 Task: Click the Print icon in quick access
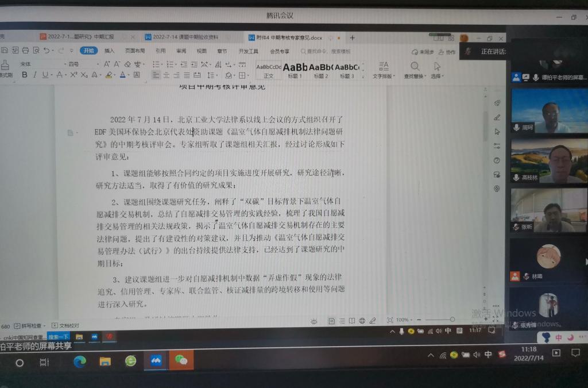tap(25, 50)
